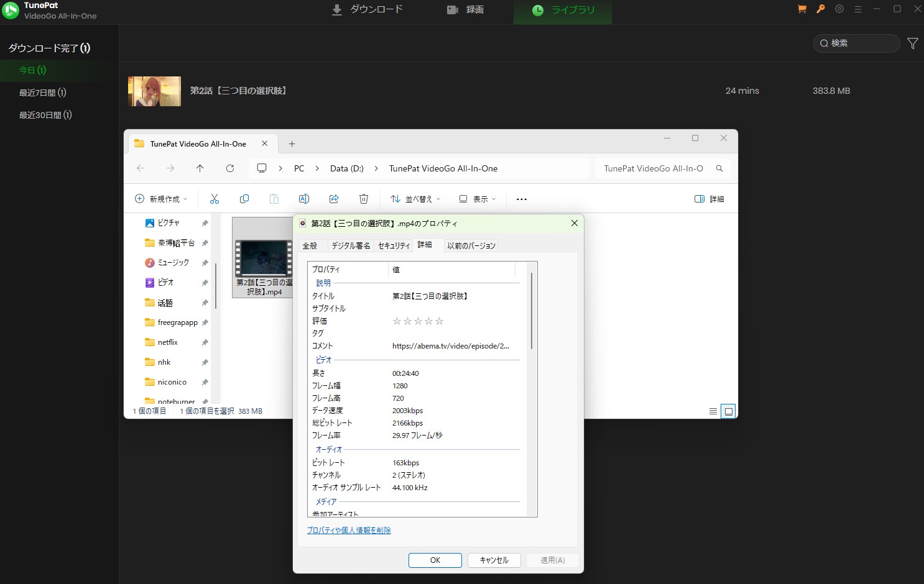Click the プロパティや個人情報を削除 link
924x584 pixels.
coord(349,531)
